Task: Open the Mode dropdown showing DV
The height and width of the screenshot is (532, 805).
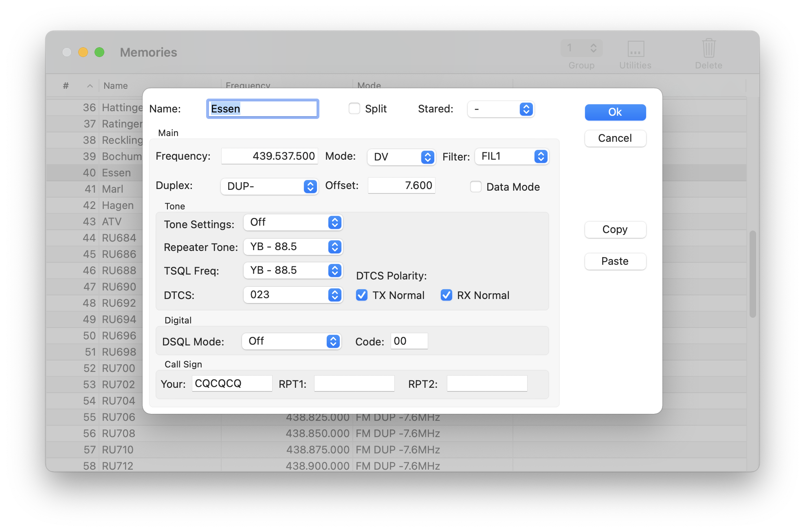Action: coord(401,157)
